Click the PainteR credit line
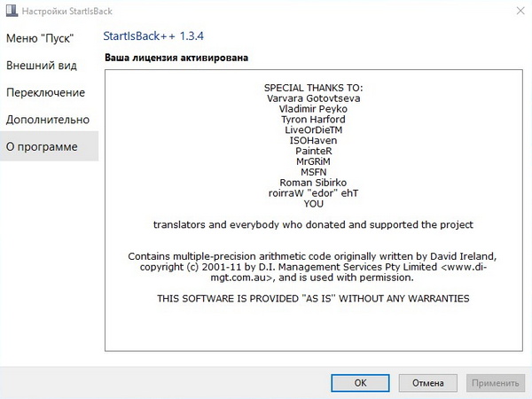Image resolution: width=532 pixels, height=399 pixels. coord(314,151)
